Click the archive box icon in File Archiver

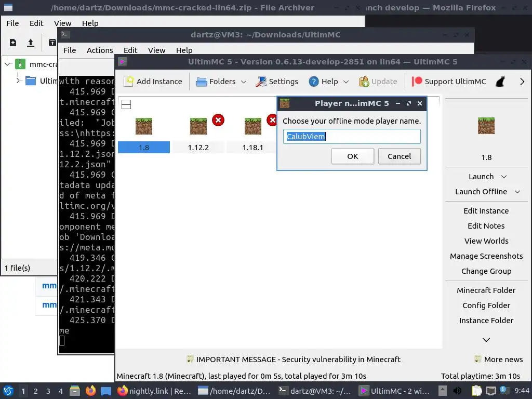point(52,43)
